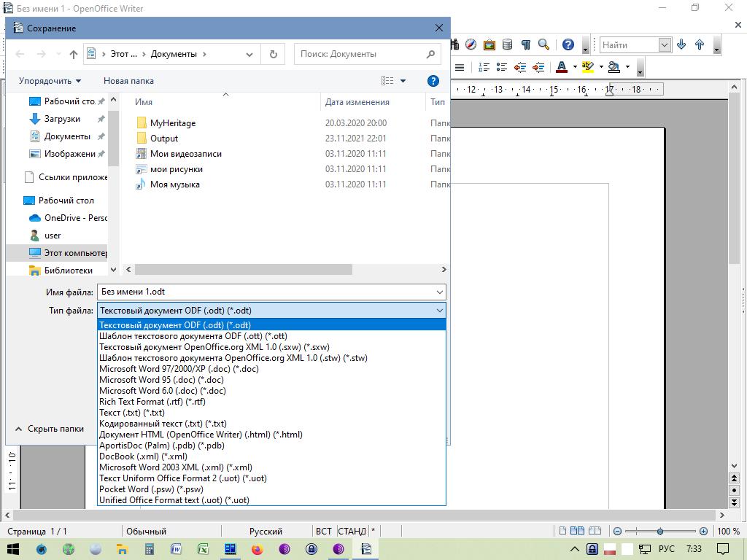747x560 pixels.
Task: Click the zoom in plus button
Action: pyautogui.click(x=704, y=531)
